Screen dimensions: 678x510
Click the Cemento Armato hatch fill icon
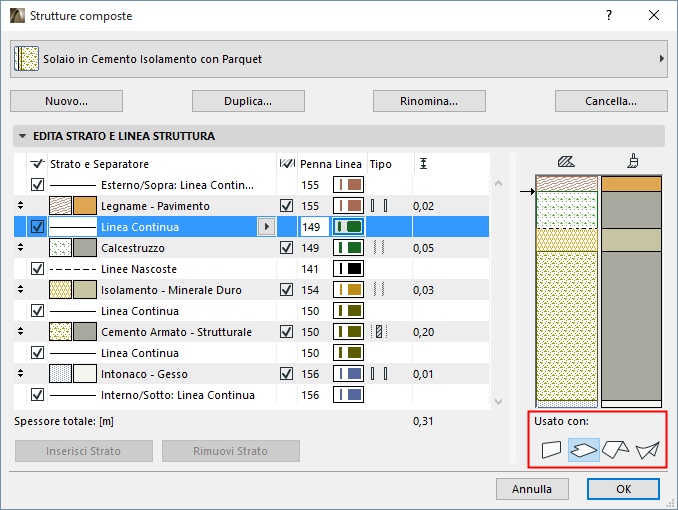pyautogui.click(x=60, y=332)
